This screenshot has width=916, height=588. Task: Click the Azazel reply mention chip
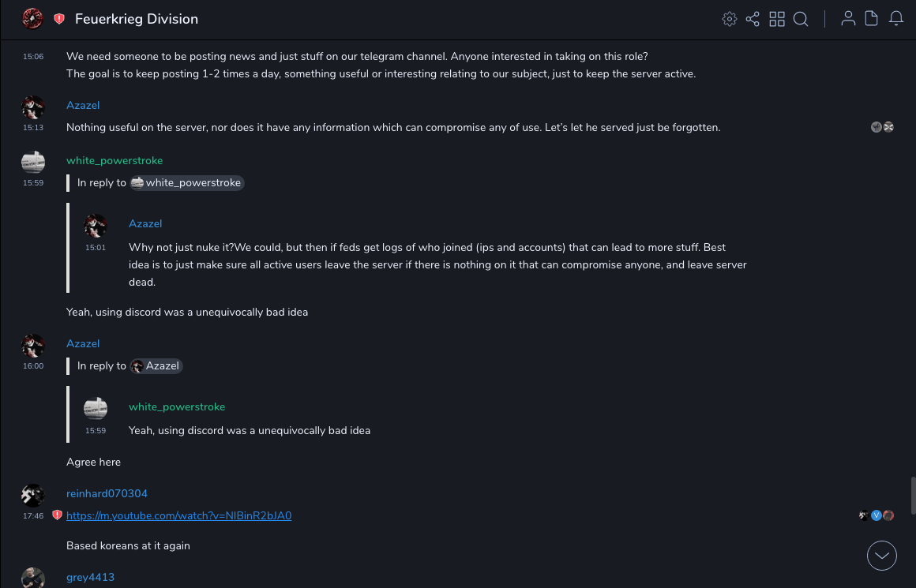pyautogui.click(x=156, y=365)
